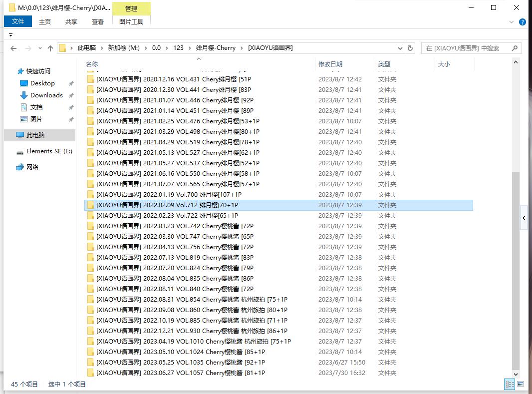532x394 pixels.
Task: Click folder icon of Vol.700 row
Action: 90,194
